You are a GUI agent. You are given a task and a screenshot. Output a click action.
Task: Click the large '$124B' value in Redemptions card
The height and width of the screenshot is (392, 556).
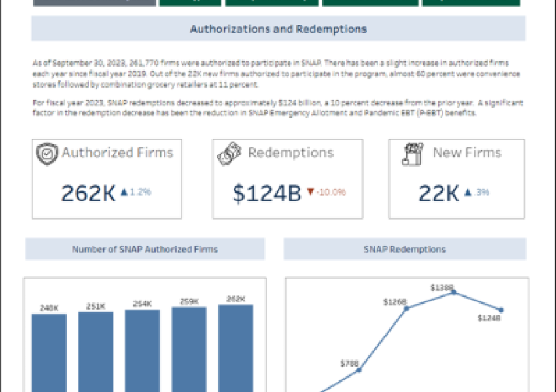267,193
